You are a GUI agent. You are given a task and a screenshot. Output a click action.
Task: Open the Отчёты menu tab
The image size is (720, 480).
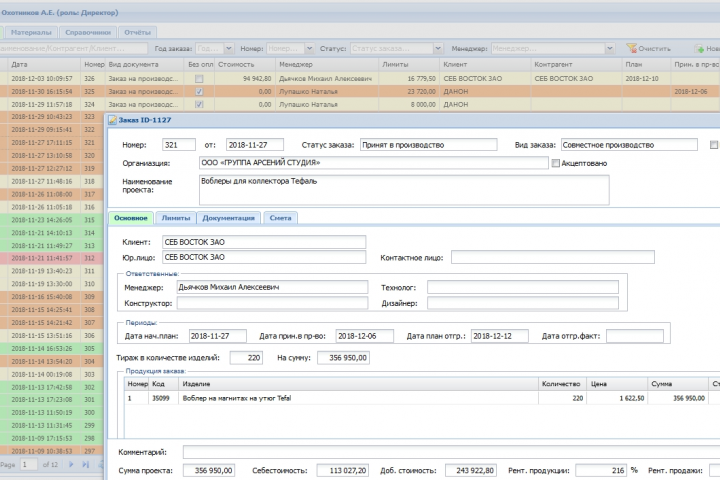pos(138,32)
